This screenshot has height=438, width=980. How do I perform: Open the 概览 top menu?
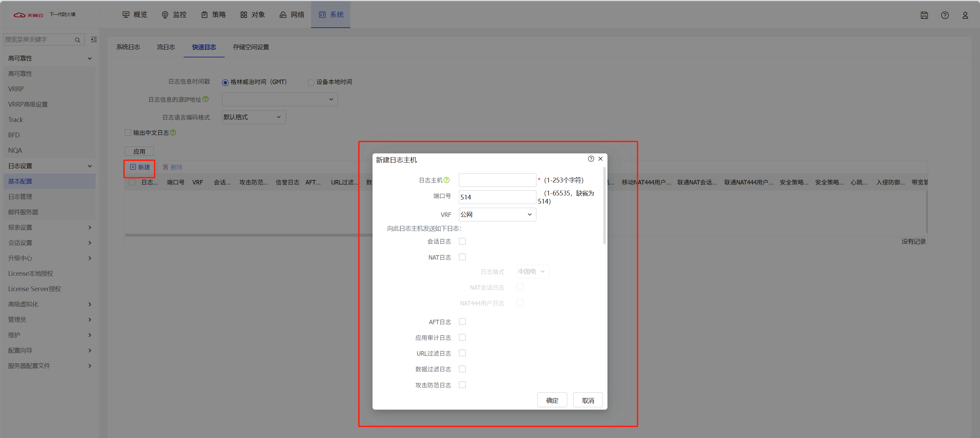coord(135,14)
